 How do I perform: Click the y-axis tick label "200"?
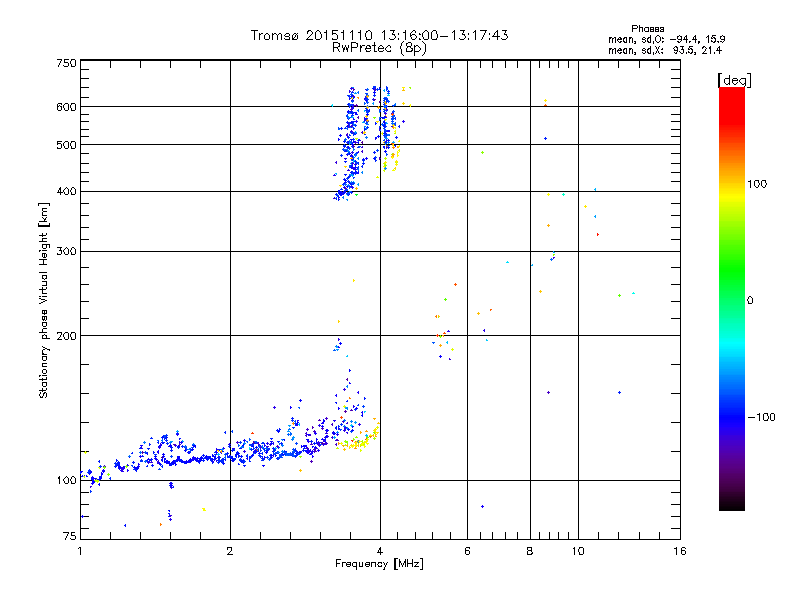click(66, 336)
